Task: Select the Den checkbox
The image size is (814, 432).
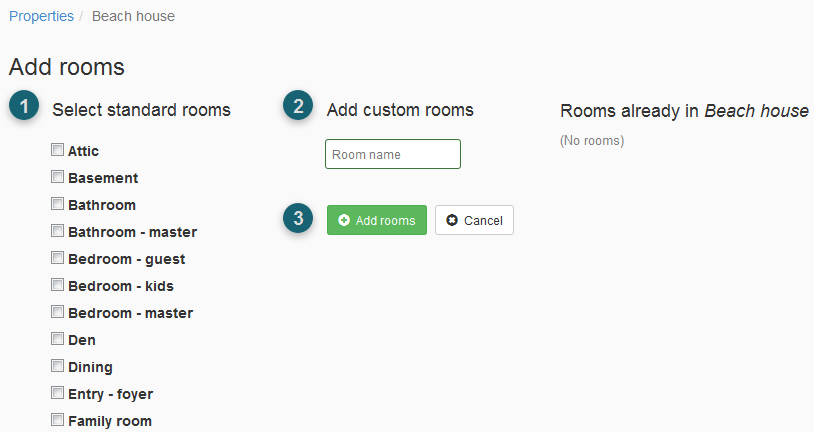Action: pyautogui.click(x=57, y=339)
